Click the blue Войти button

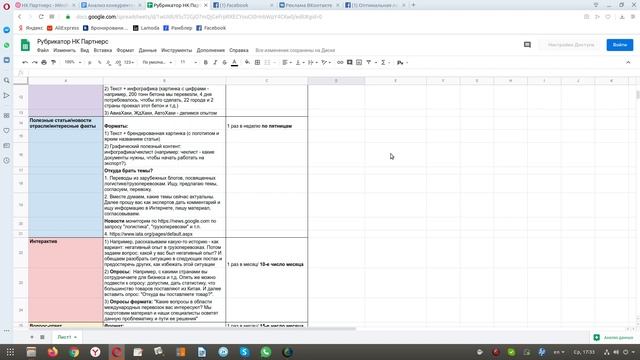(620, 45)
